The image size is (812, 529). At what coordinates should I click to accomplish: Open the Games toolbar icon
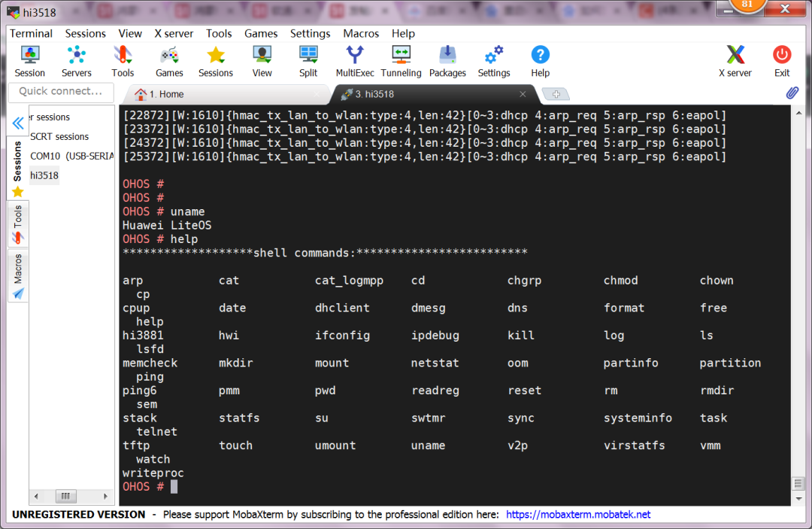pyautogui.click(x=169, y=61)
